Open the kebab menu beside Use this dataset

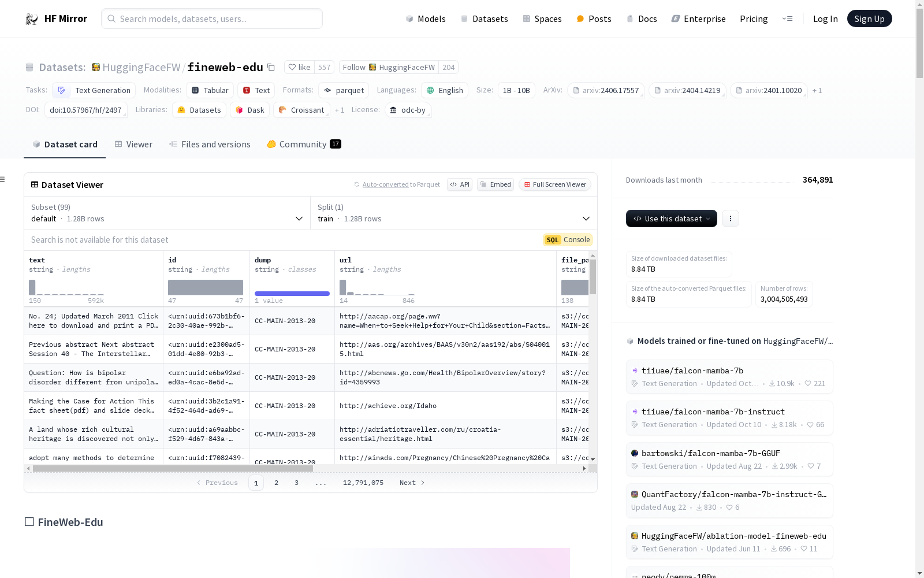coord(730,218)
